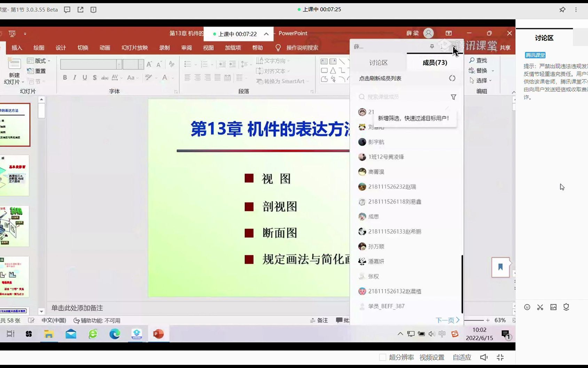Switch to 讨论区 tab in member panel
Screen dimensions: 588x368
(x=378, y=63)
